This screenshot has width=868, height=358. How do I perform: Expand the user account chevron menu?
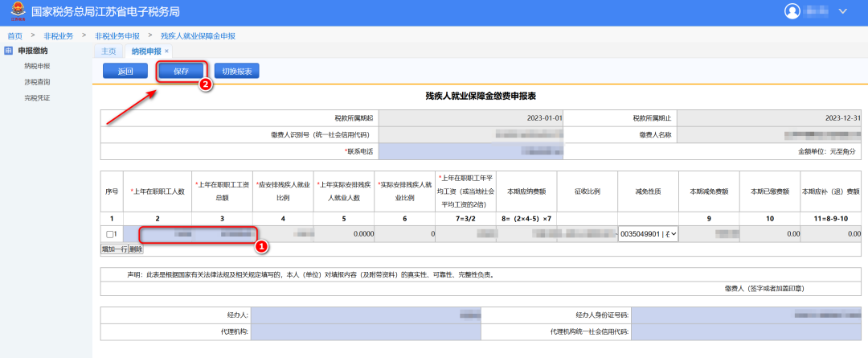(843, 11)
